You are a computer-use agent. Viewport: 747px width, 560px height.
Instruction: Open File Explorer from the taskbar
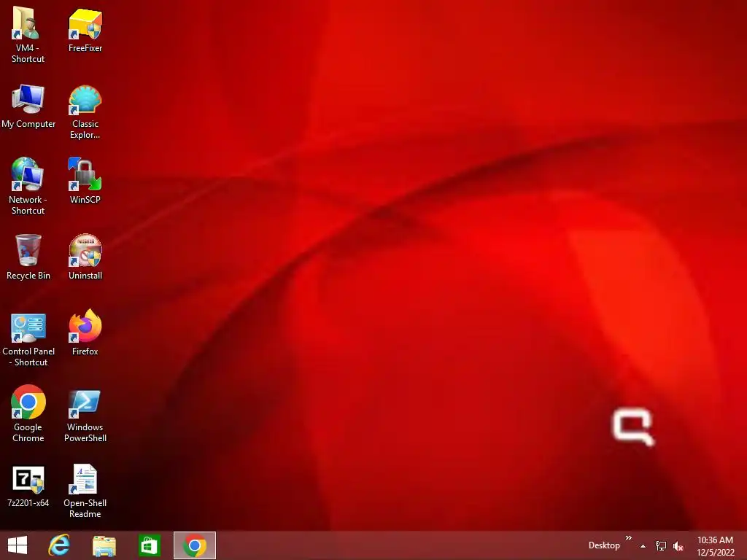[104, 545]
